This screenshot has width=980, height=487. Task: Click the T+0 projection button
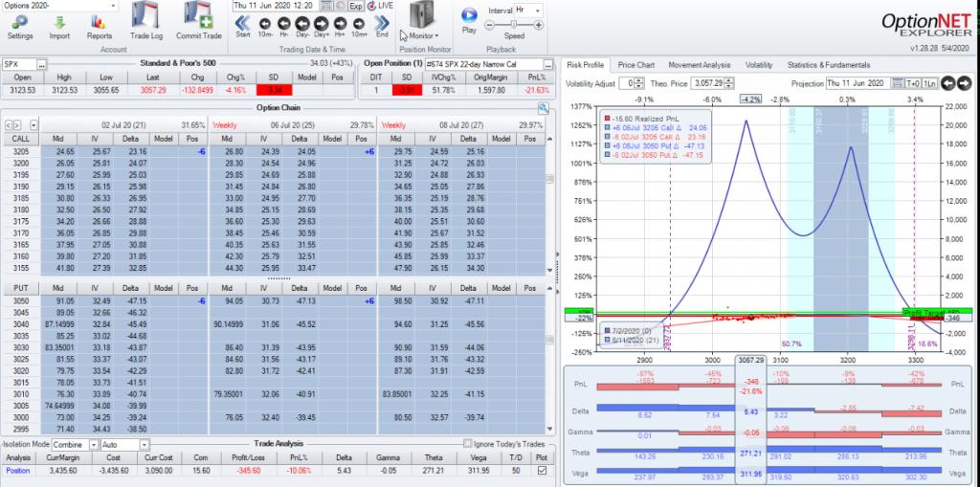[x=912, y=83]
